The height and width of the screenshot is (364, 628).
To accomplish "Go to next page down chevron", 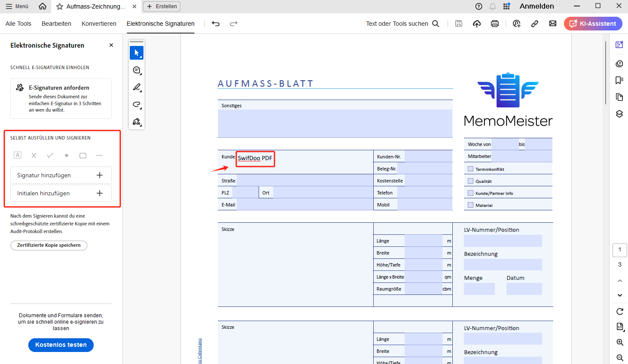I will (619, 295).
